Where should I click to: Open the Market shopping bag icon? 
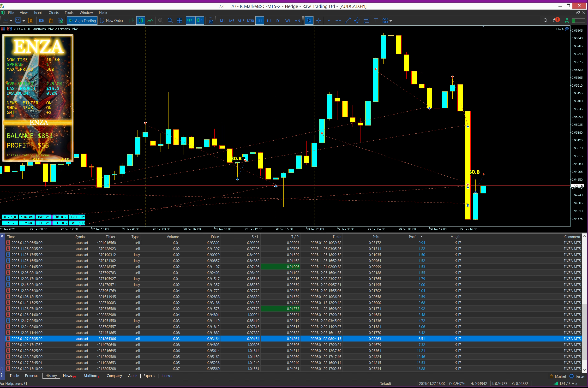click(51, 21)
